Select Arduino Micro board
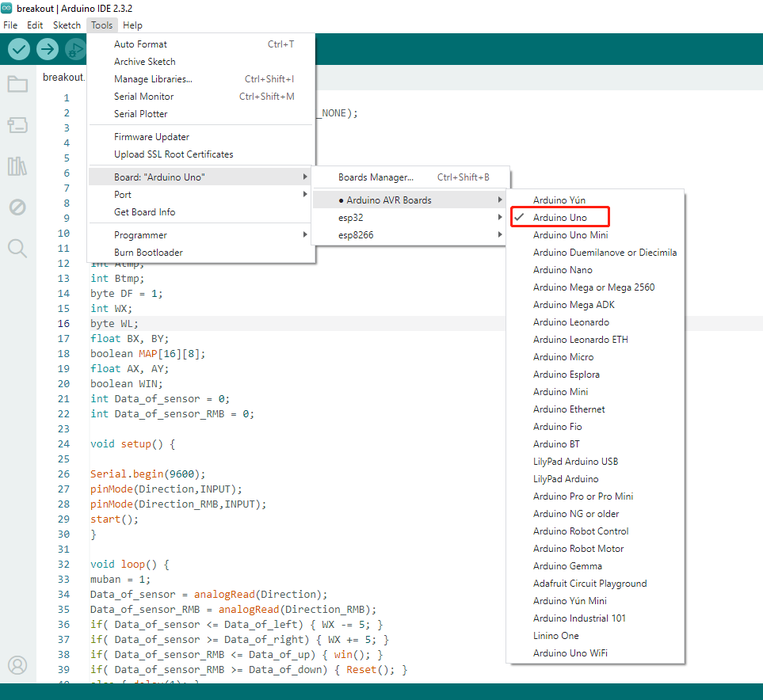Image resolution: width=763 pixels, height=700 pixels. coord(595,358)
